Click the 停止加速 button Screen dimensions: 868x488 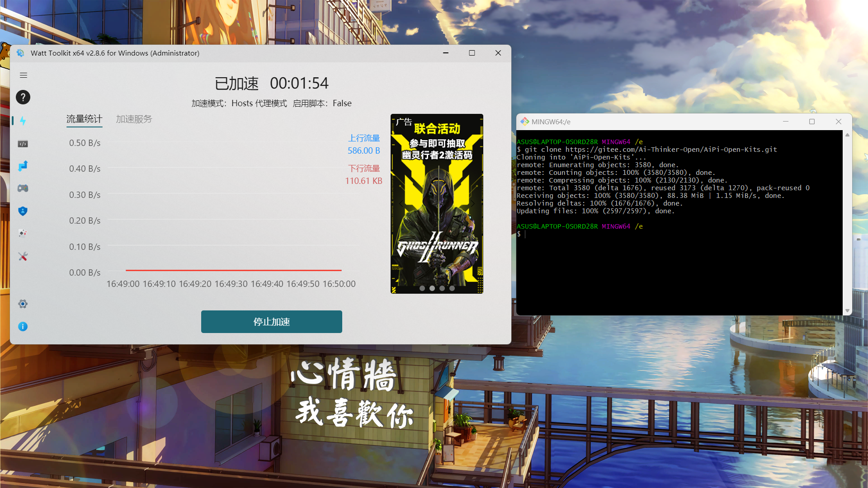click(272, 322)
